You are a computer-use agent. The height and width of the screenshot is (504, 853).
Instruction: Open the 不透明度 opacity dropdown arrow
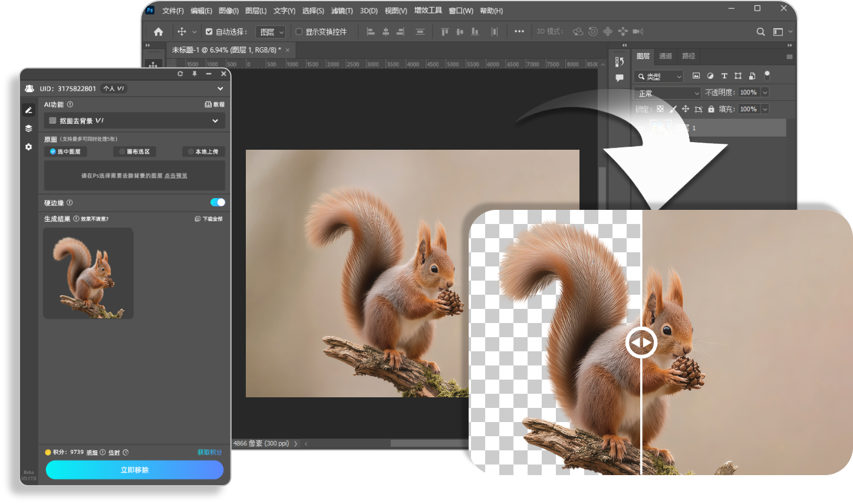pos(765,93)
